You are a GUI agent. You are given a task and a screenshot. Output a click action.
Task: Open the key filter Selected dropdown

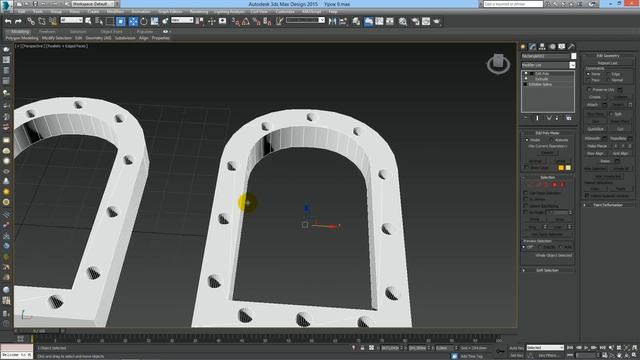[x=545, y=348]
